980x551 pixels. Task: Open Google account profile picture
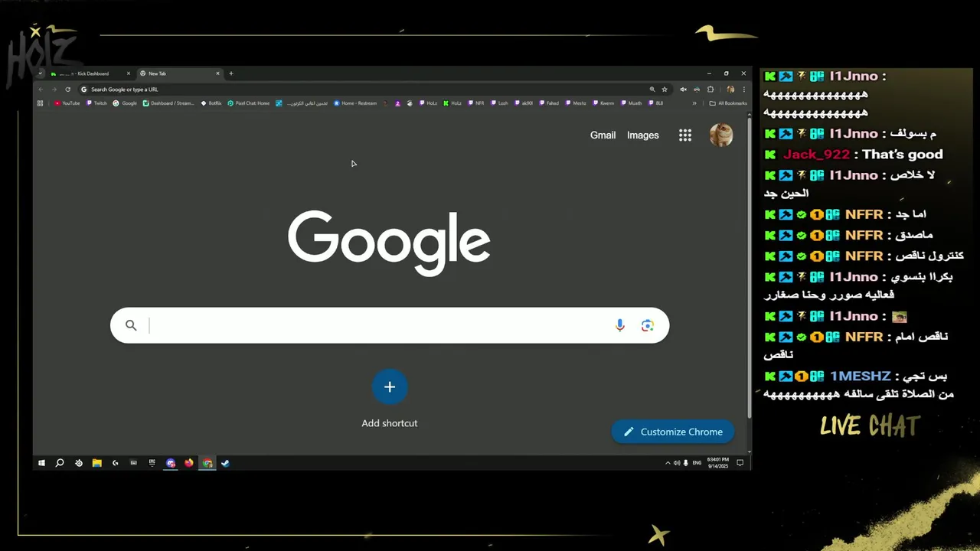pyautogui.click(x=721, y=135)
